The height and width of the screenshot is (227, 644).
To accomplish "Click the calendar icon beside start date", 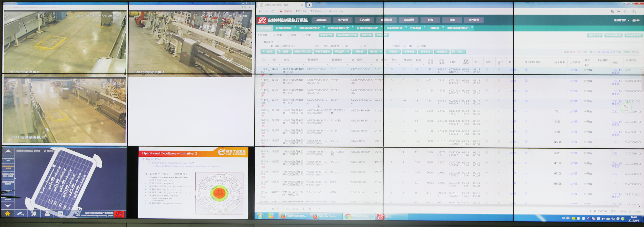I will (317, 46).
